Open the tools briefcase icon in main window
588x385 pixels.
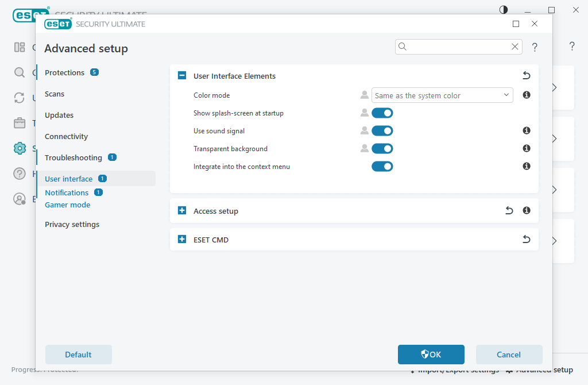point(20,123)
